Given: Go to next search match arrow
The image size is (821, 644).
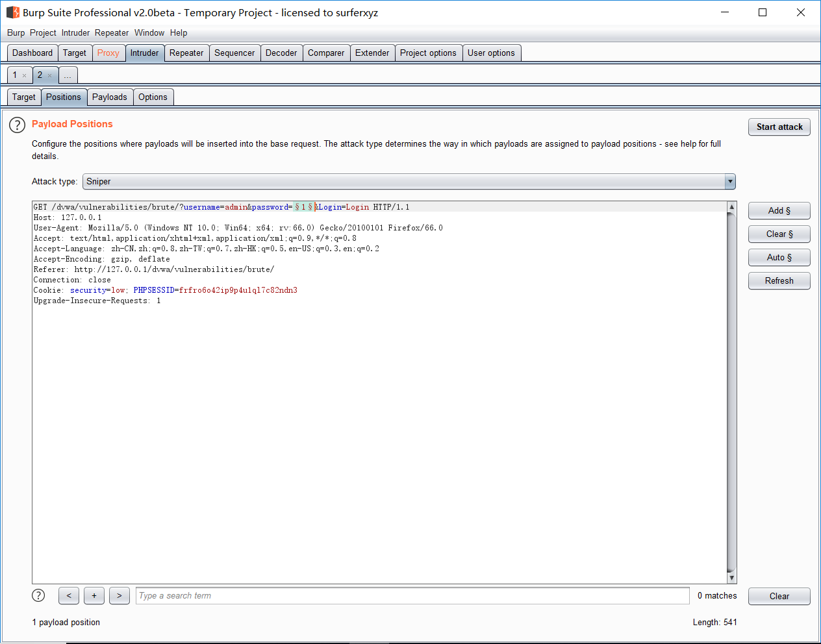Looking at the screenshot, I should click(120, 595).
